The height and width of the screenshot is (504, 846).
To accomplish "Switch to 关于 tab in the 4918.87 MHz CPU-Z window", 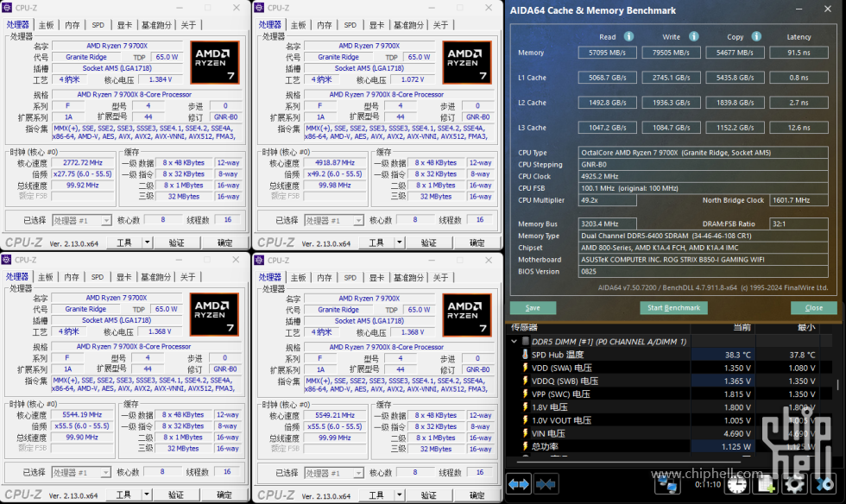I will click(440, 25).
